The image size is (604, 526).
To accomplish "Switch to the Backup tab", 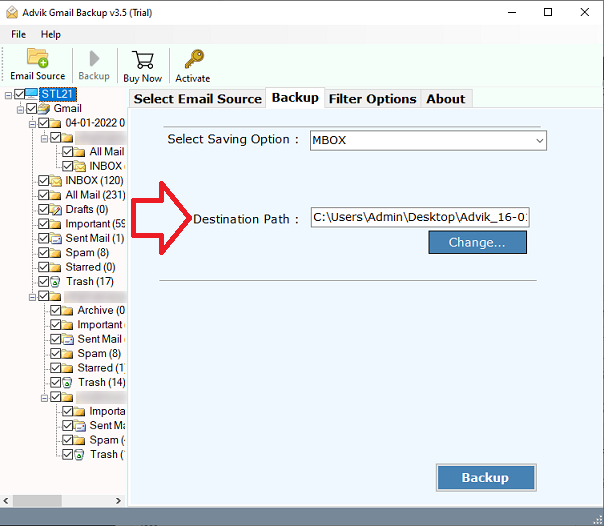I will (295, 98).
